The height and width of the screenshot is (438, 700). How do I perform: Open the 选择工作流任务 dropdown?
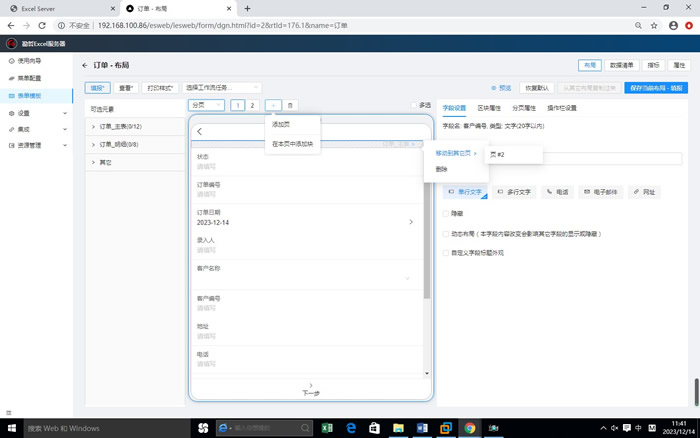click(222, 88)
